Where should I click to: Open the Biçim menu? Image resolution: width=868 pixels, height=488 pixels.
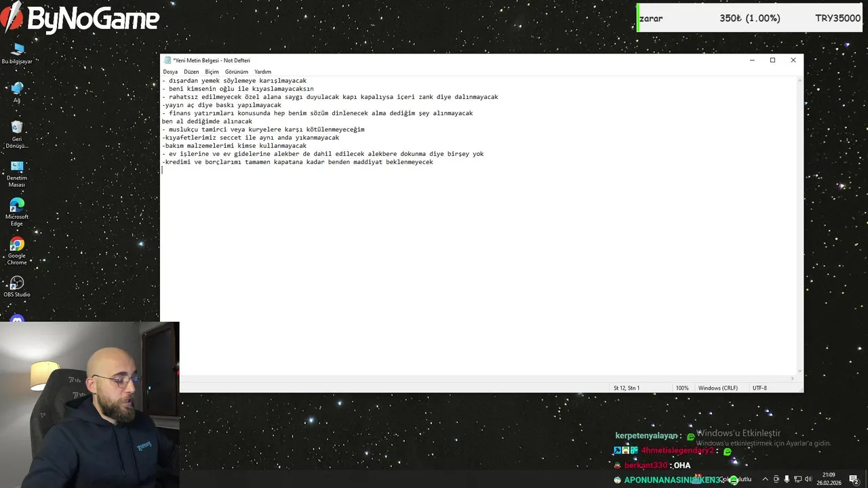(x=212, y=72)
